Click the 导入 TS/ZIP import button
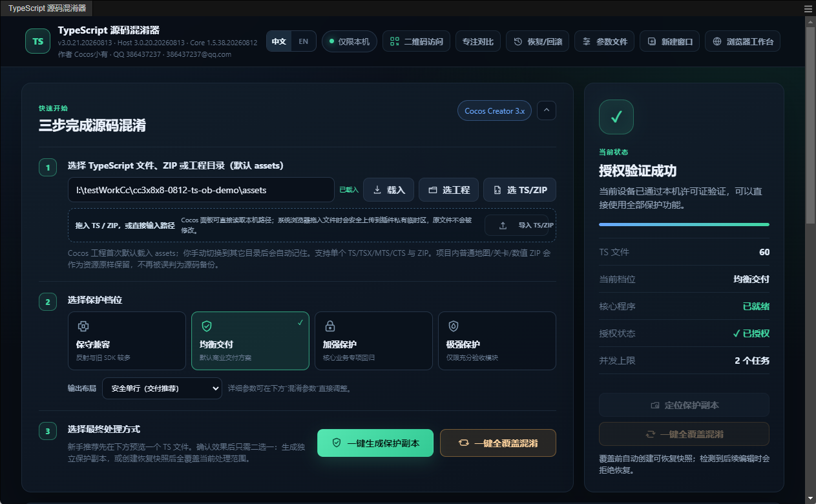Screen dimensions: 816x504 click(520, 226)
